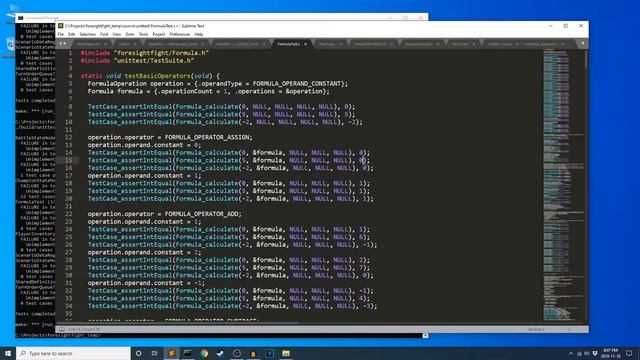Click line number 22 in the gutter
Screen dimensions: 640x360
[x=69, y=214]
